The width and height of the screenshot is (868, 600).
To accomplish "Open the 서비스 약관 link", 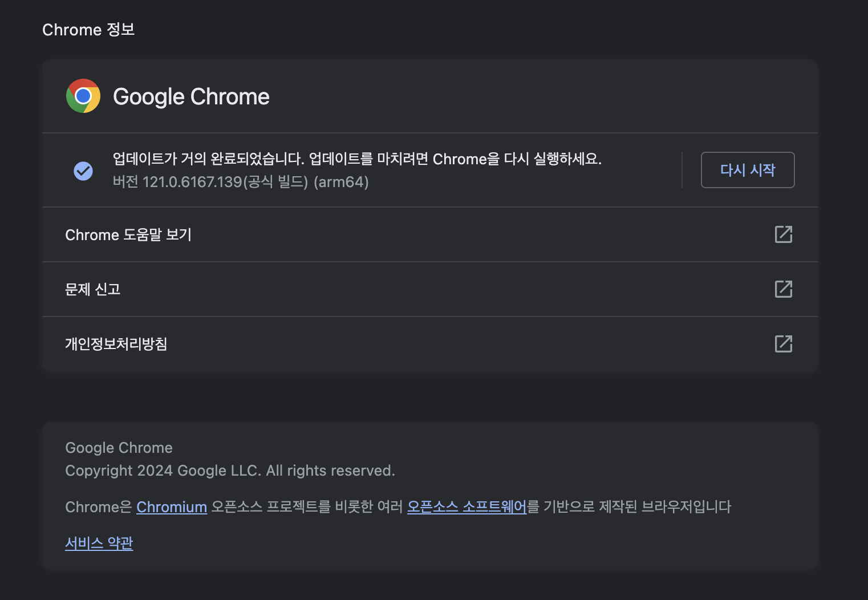I will tap(99, 543).
